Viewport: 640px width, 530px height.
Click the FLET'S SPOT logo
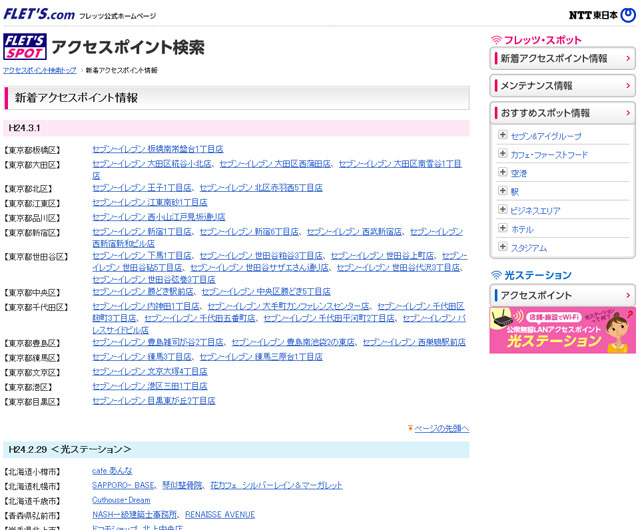click(25, 47)
